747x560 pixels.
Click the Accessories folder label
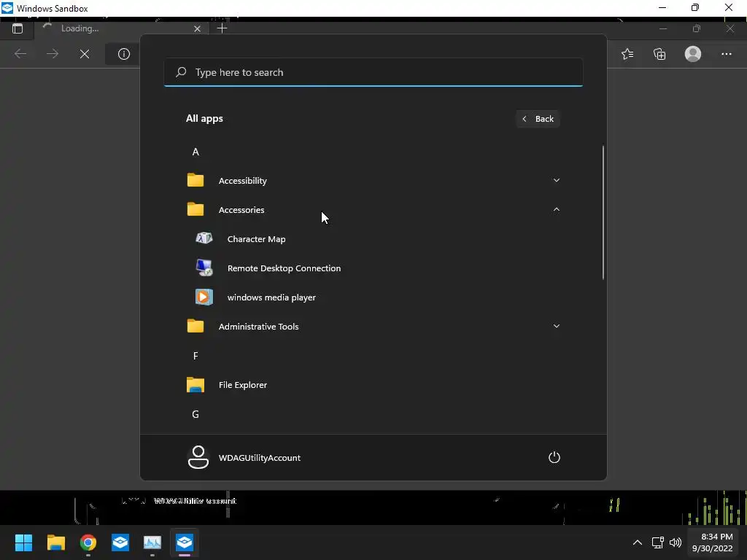point(241,210)
